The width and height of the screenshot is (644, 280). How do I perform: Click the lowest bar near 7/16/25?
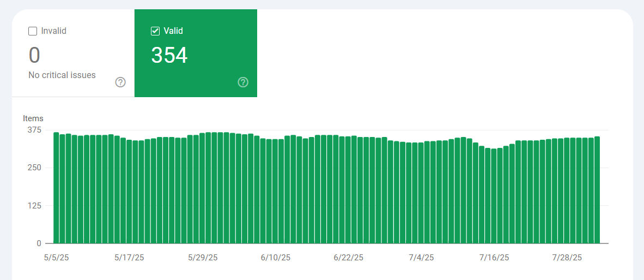[x=494, y=196]
